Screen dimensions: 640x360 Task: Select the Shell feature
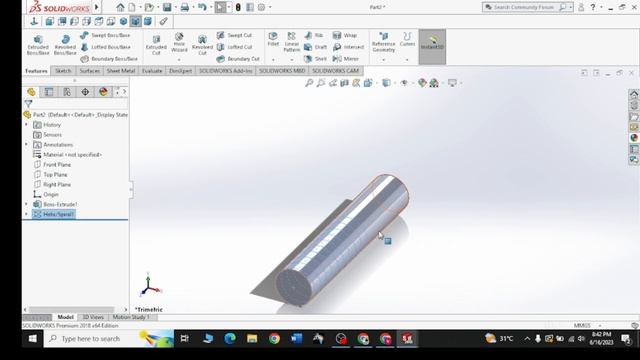(316, 59)
